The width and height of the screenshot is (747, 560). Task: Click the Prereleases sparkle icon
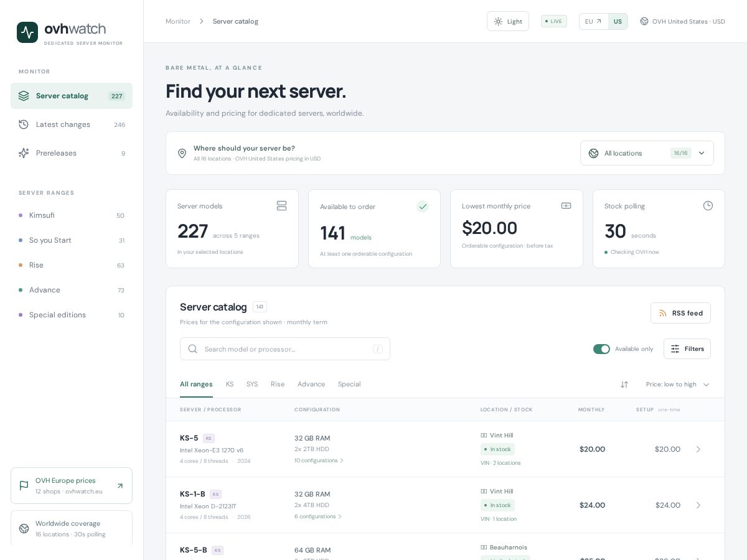click(24, 153)
